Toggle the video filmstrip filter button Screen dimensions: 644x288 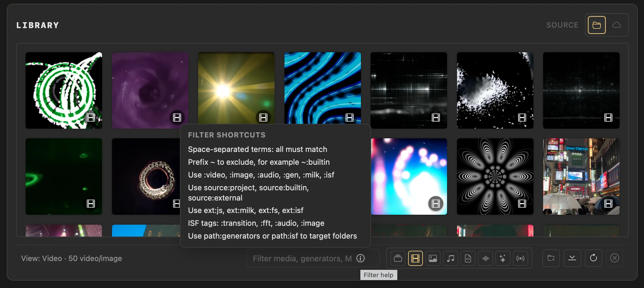pyautogui.click(x=415, y=258)
